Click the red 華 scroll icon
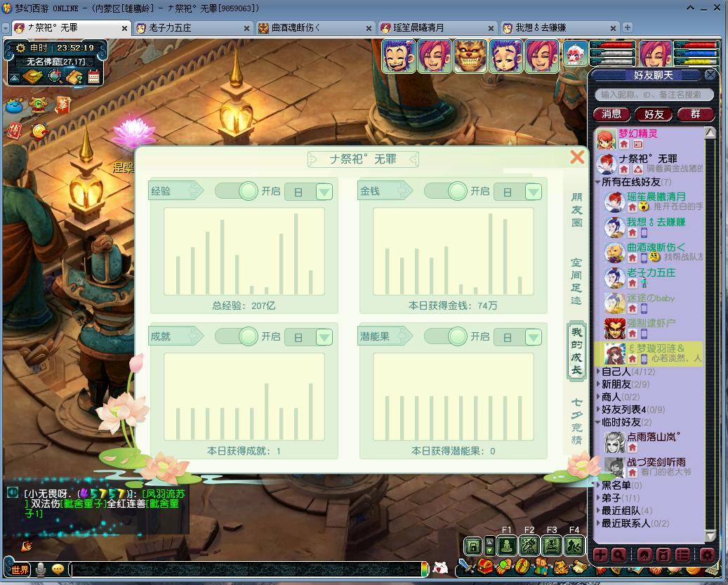Screen dimensions: 728x585 click(x=62, y=105)
